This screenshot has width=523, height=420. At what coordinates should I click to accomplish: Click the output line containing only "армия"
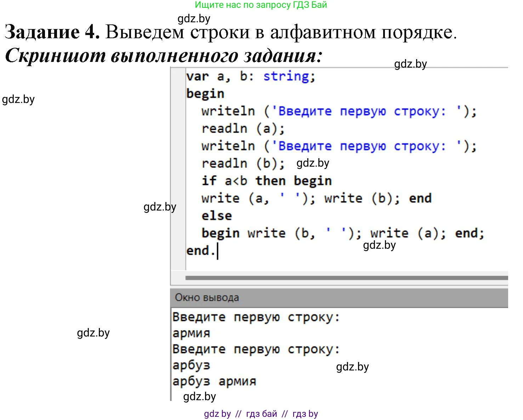click(191, 333)
